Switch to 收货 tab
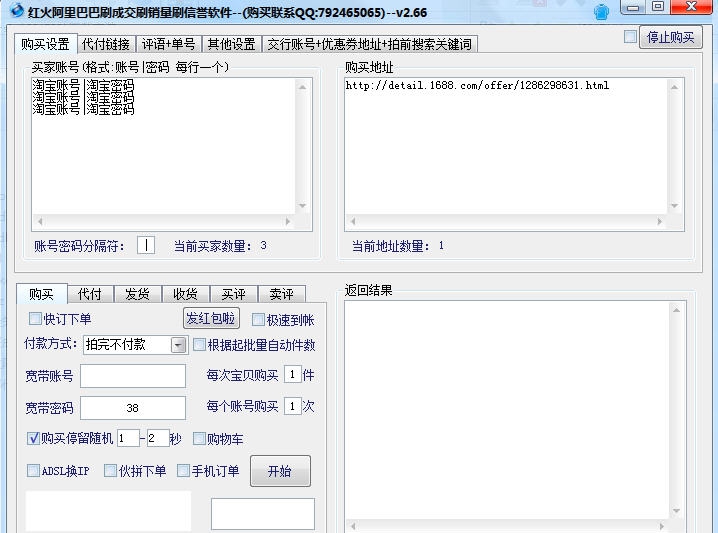Viewport: 718px width, 533px height. pyautogui.click(x=185, y=294)
